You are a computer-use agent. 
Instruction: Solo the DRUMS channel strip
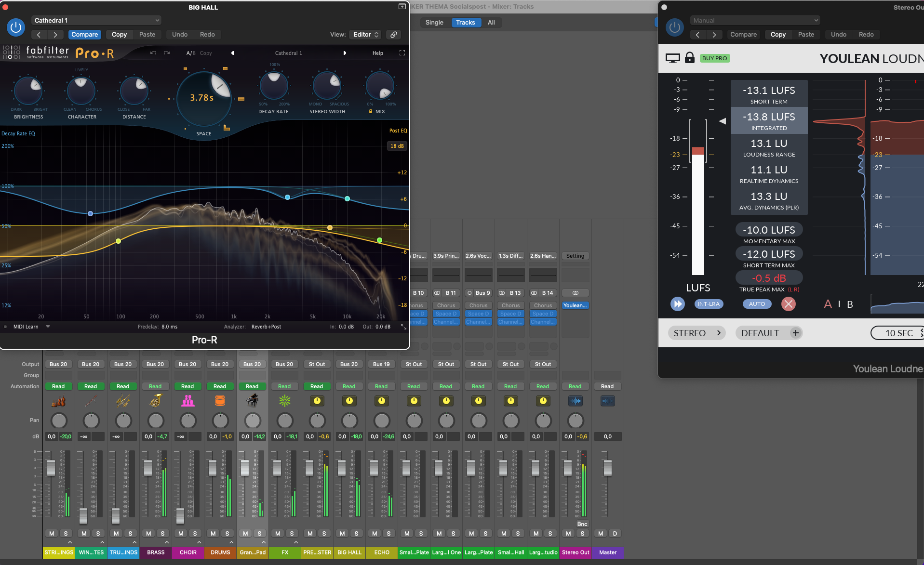click(x=227, y=533)
